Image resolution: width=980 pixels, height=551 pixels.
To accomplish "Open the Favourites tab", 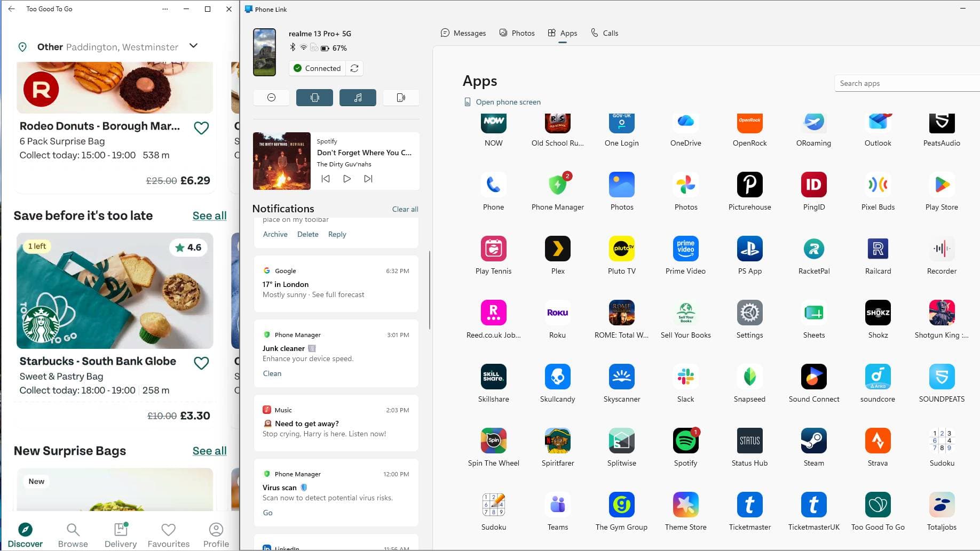I will 169,536.
